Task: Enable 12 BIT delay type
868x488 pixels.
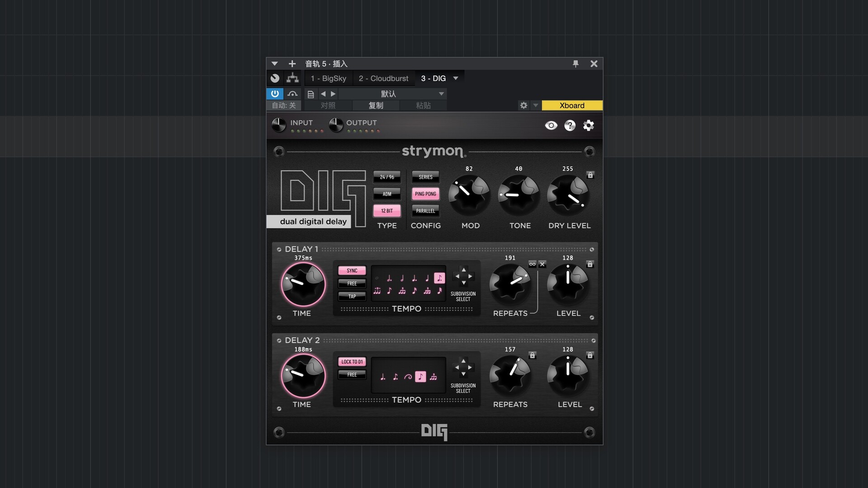Action: (387, 211)
